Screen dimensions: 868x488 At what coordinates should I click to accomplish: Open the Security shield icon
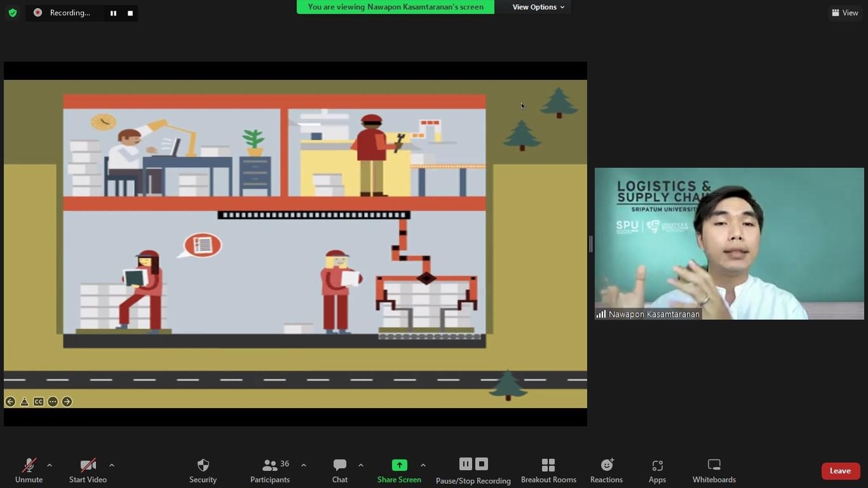point(203,465)
